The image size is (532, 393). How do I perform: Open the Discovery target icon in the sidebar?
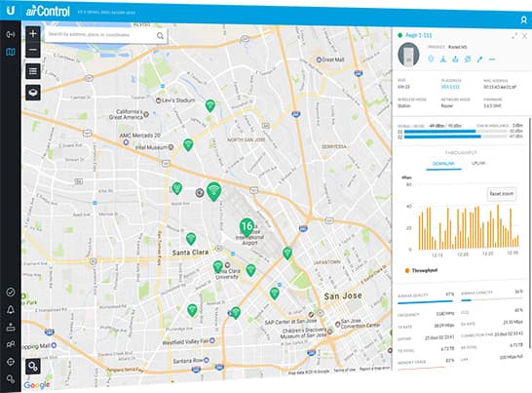tap(11, 362)
